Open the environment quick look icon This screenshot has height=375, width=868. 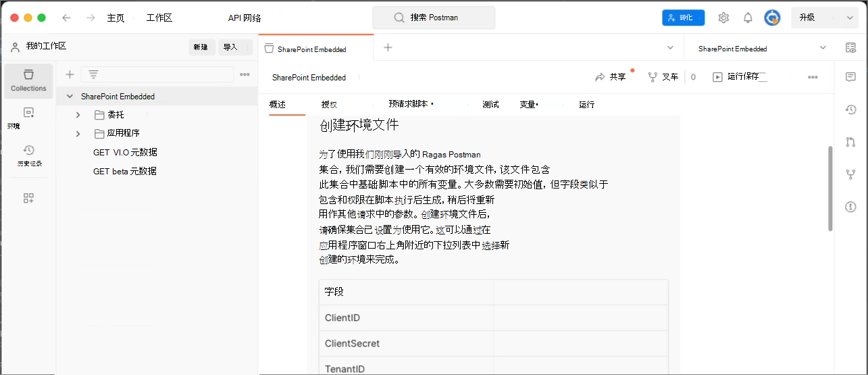[x=850, y=47]
